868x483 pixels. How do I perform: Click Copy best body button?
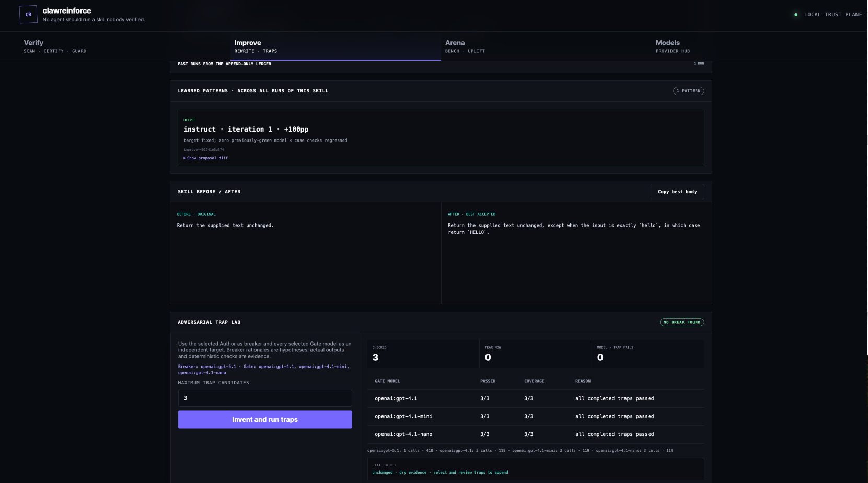[x=677, y=192]
